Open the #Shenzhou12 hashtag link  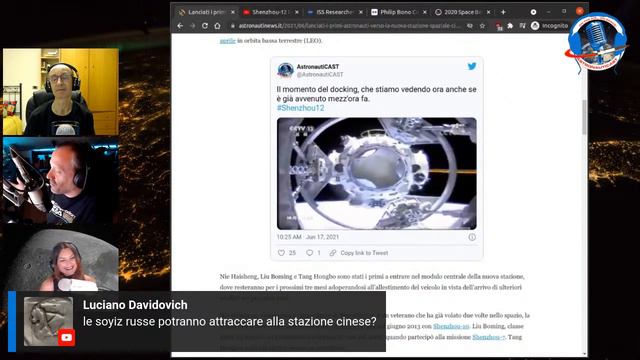click(300, 108)
